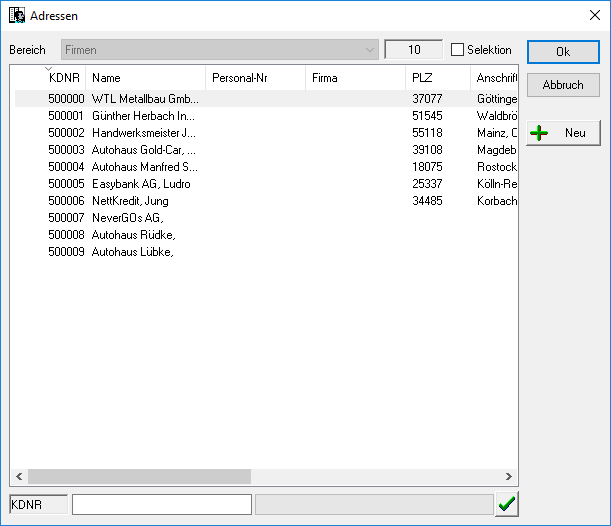
Task: Click the green plus Neu button
Action: point(563,133)
